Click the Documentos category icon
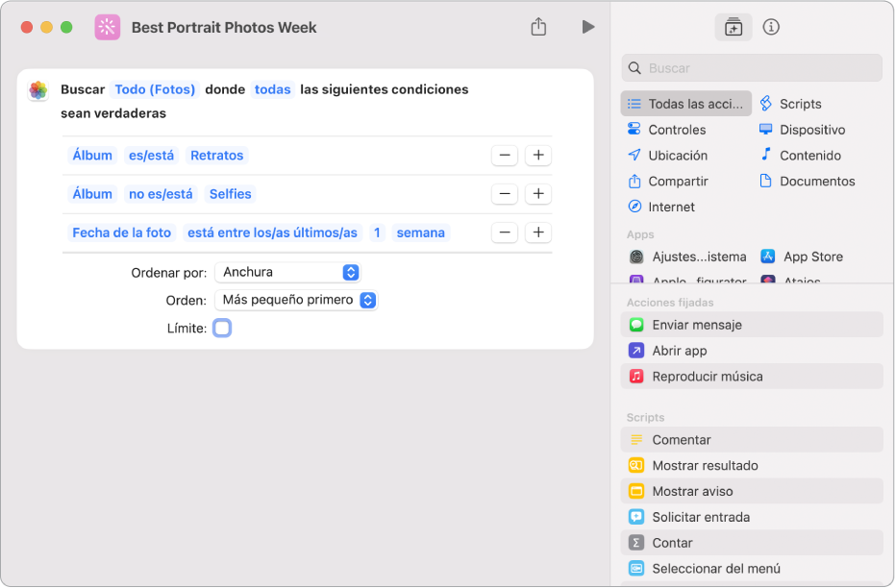 pyautogui.click(x=766, y=181)
